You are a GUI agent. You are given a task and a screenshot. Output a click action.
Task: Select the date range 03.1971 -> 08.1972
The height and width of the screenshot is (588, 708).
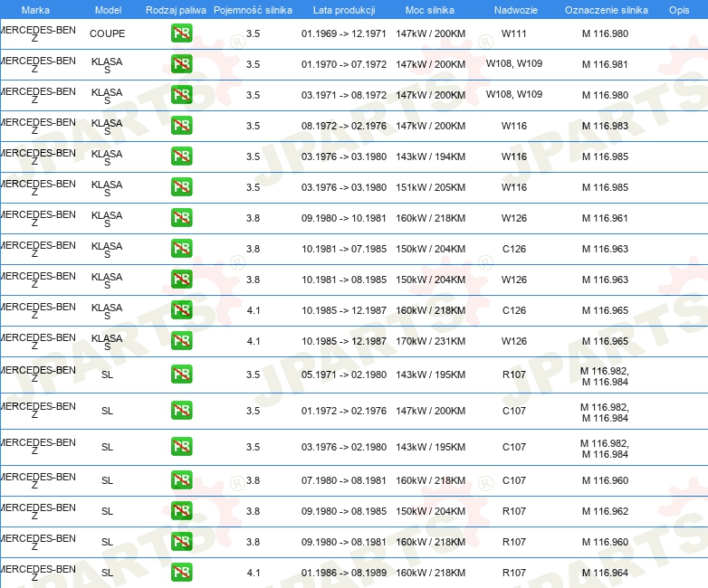point(344,95)
